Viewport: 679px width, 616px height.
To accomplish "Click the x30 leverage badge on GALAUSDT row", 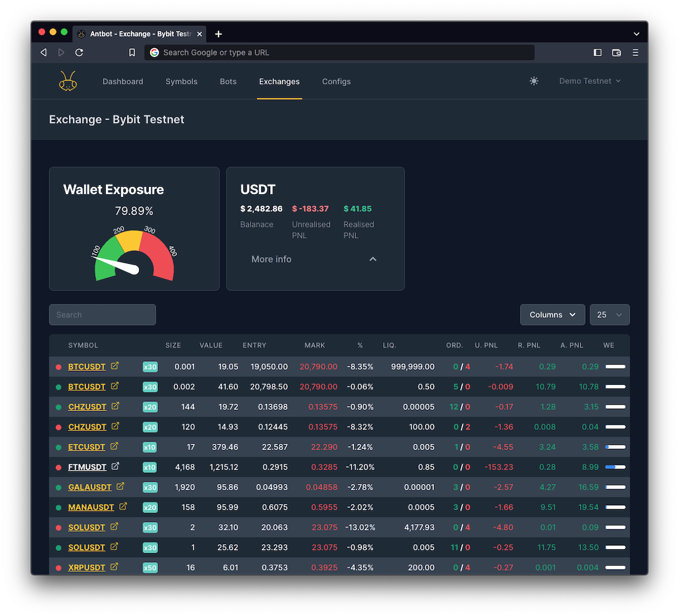I will (x=150, y=487).
